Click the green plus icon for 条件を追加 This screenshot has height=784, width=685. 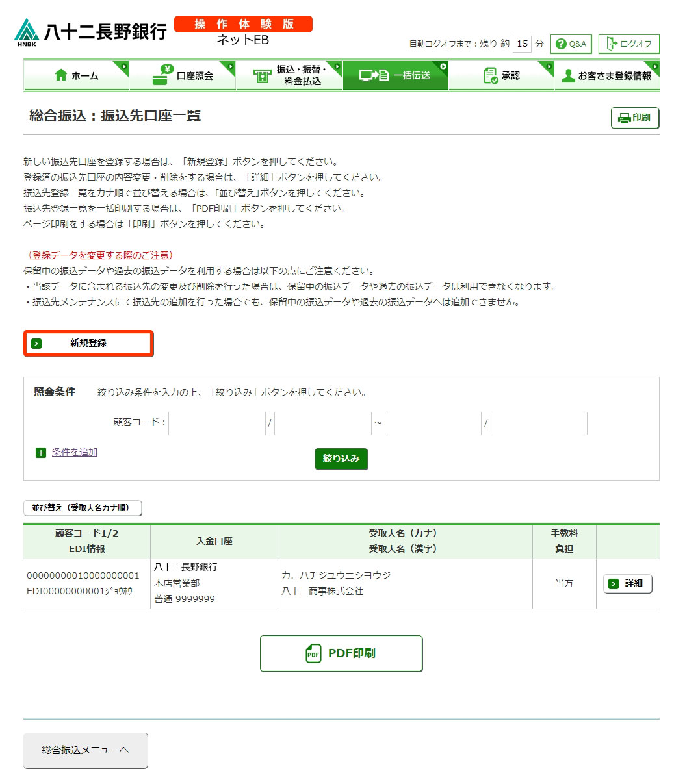pos(41,453)
